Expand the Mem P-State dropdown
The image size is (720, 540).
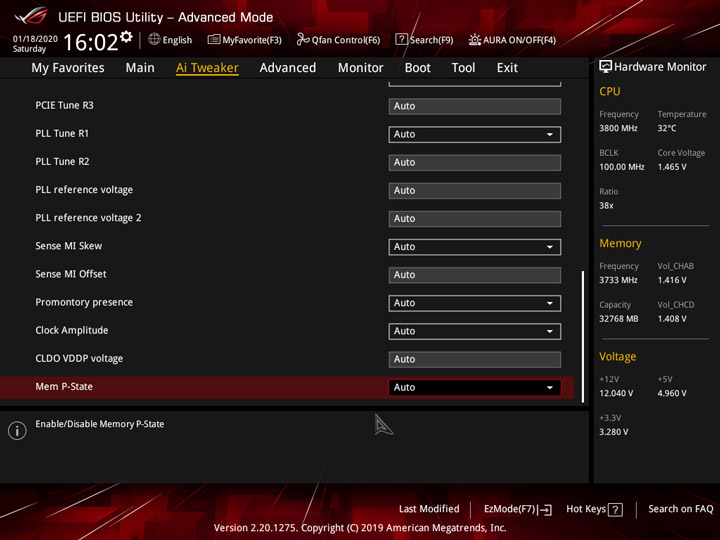[x=474, y=388]
